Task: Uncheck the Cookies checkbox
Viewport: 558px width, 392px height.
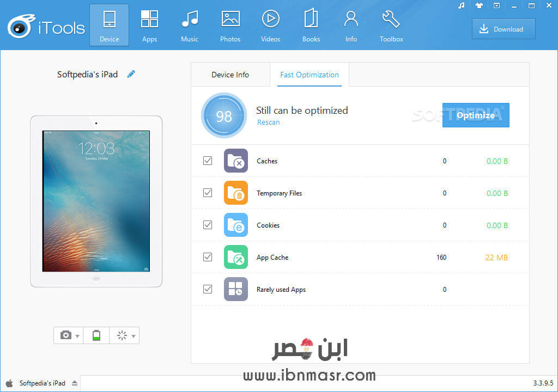Action: pos(208,225)
